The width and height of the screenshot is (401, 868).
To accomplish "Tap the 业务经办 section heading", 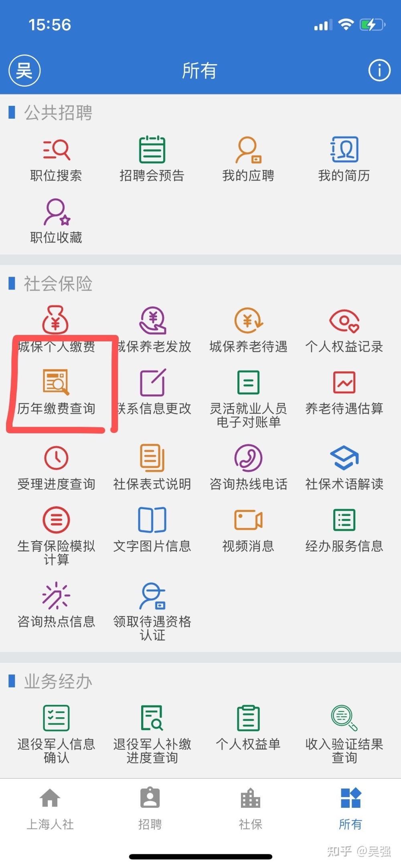I will click(58, 681).
